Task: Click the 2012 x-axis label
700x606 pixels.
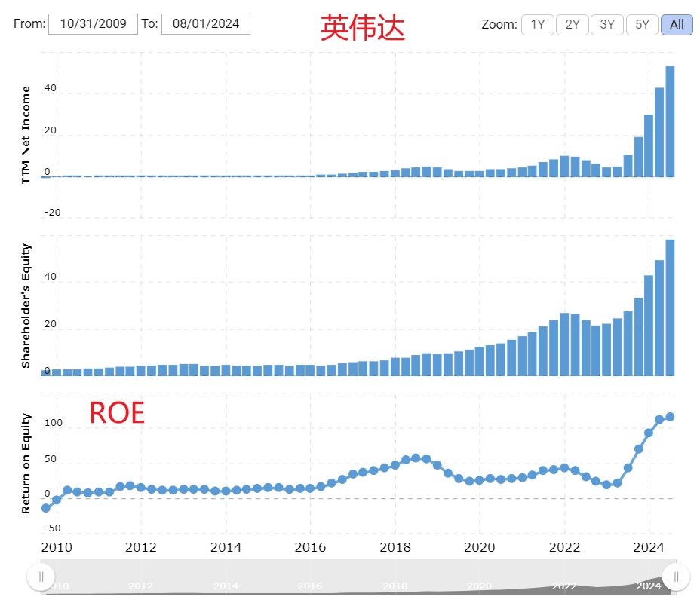Action: click(141, 547)
